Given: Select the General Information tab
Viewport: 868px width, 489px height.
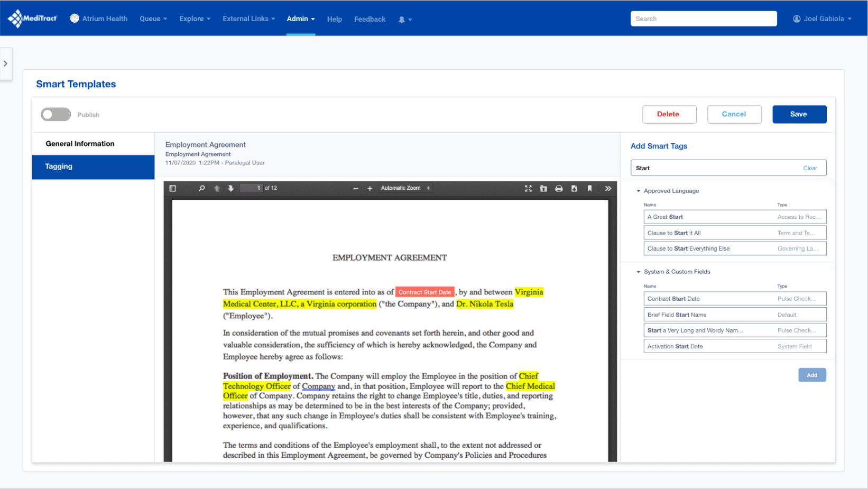Looking at the screenshot, I should point(93,144).
